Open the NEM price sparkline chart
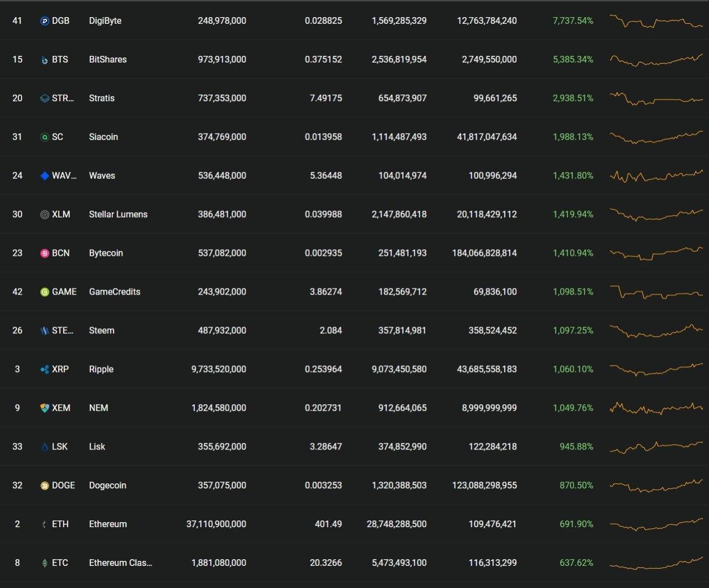Screen dimensions: 709x588 click(x=656, y=408)
